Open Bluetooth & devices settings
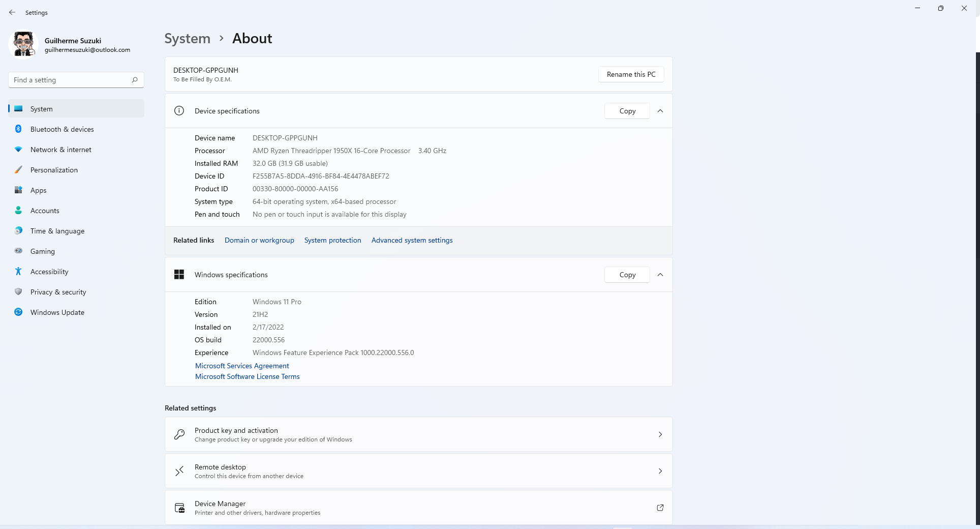The height and width of the screenshot is (529, 980). pos(62,129)
